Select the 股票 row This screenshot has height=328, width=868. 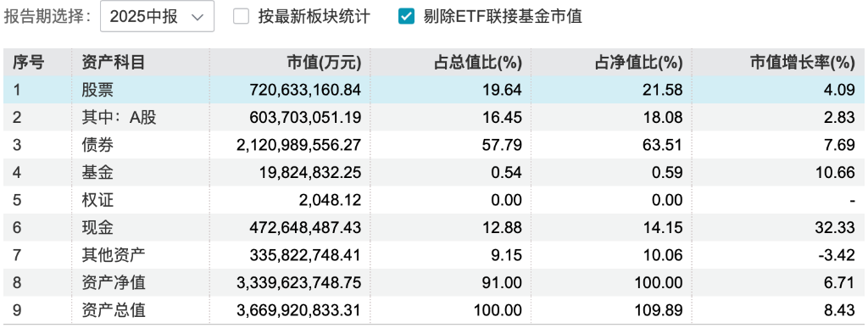[434, 90]
